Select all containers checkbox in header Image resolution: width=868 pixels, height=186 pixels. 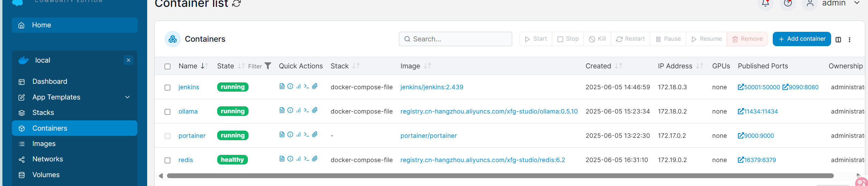[x=167, y=66]
